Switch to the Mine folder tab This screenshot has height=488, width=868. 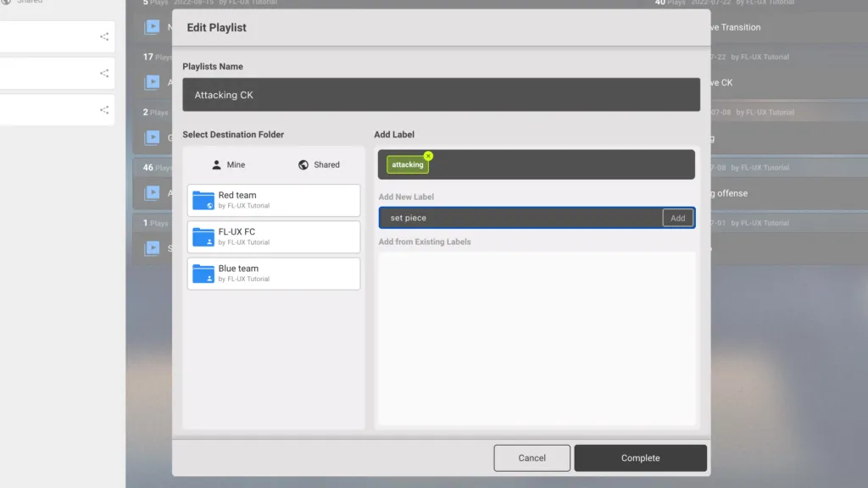(228, 165)
